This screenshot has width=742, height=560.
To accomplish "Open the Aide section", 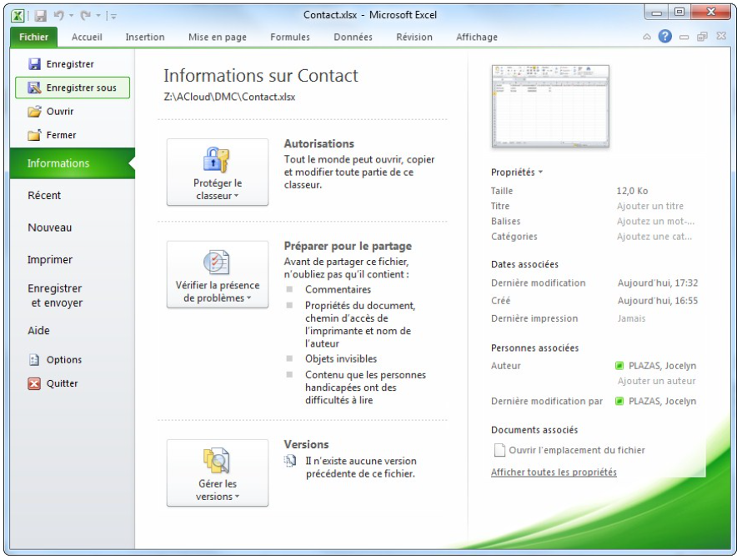I will [39, 331].
